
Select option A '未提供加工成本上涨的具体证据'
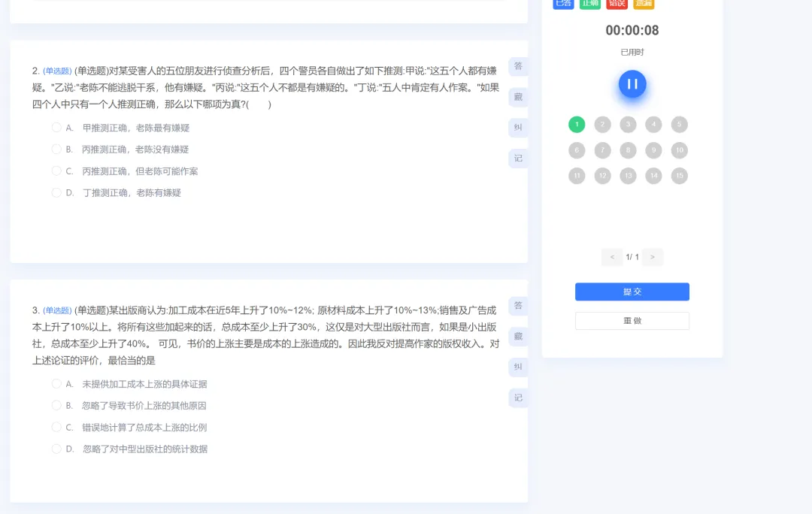point(56,383)
